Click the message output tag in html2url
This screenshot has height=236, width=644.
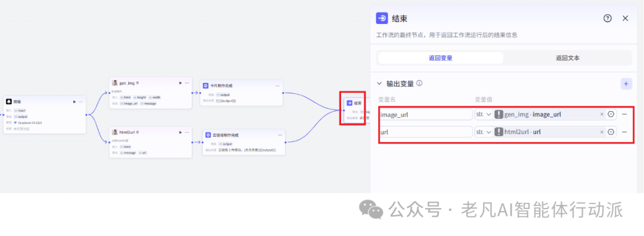[x=128, y=152]
